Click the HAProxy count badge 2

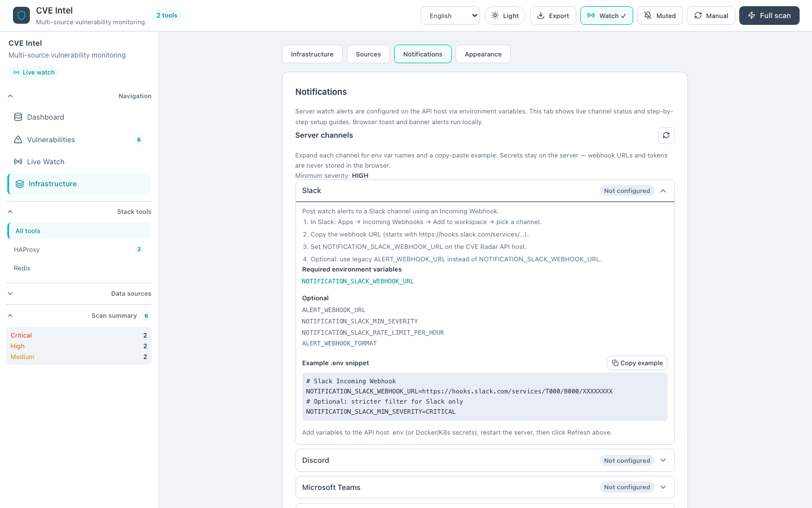139,249
